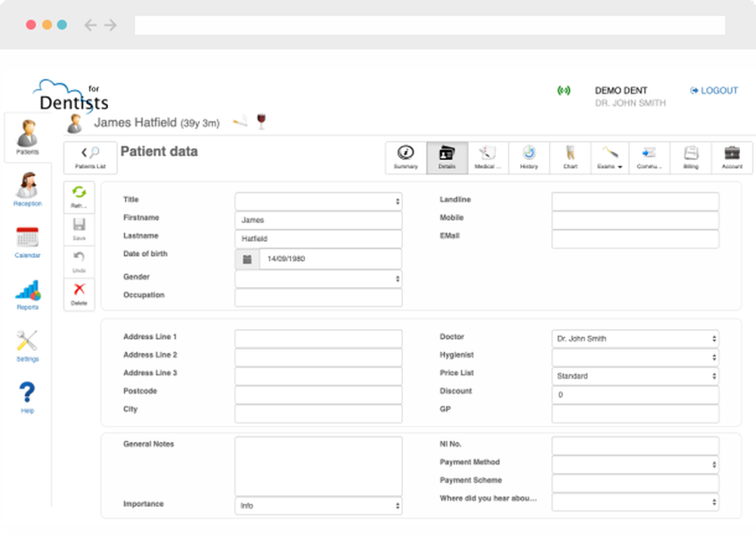Click LOGOUT to sign out
The height and width of the screenshot is (535, 756).
(x=714, y=90)
